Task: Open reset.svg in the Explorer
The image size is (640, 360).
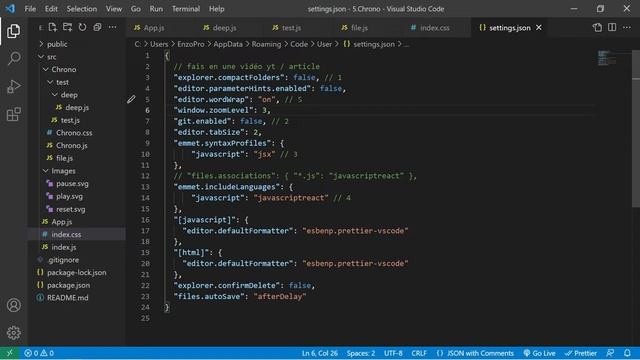Action: 77,209
